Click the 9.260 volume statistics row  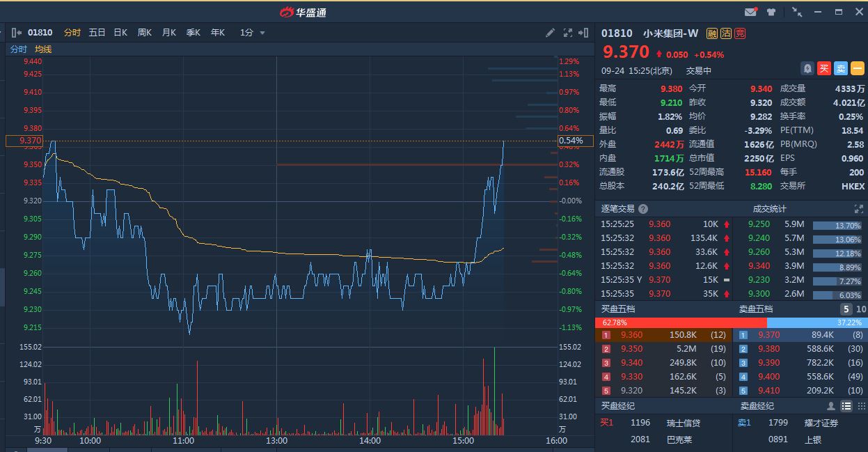point(801,252)
